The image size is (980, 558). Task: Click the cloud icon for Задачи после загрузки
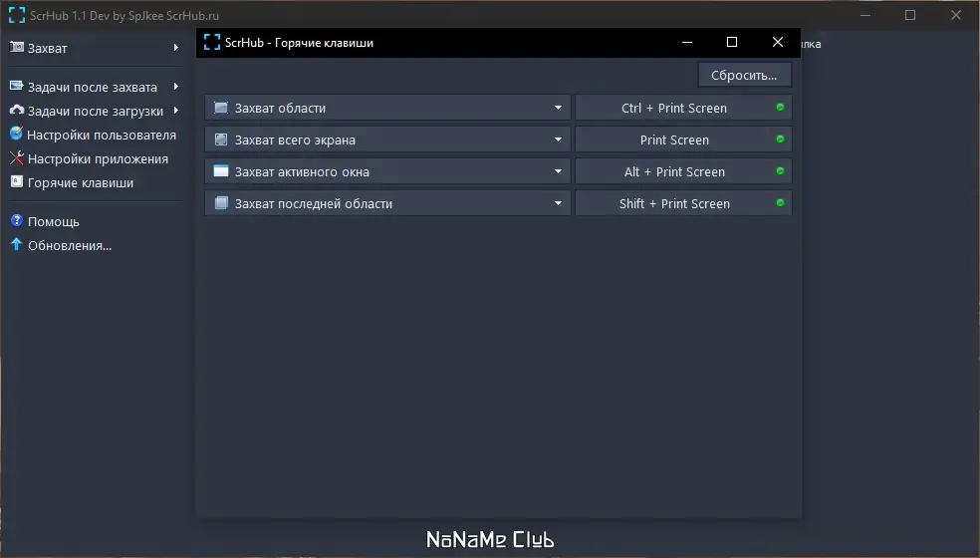coord(17,110)
